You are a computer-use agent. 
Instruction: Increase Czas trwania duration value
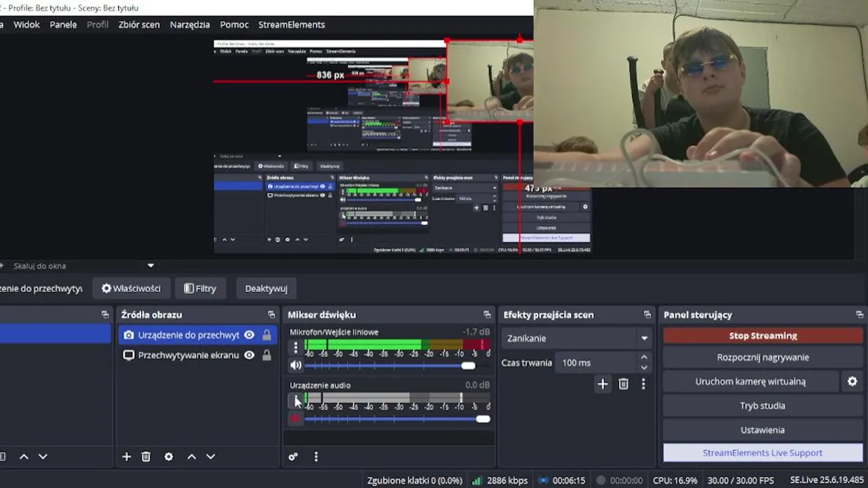click(x=644, y=357)
